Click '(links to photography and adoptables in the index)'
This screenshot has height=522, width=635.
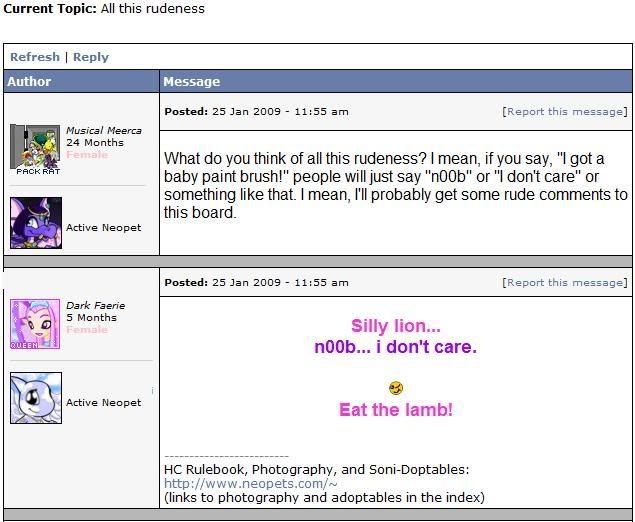(324, 498)
